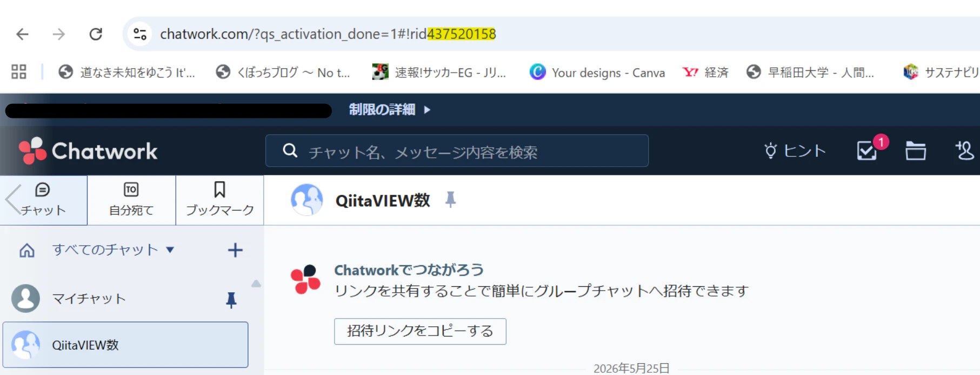
Task: Toggle the pin next to the QiitaVIEW数 title
Action: click(450, 200)
